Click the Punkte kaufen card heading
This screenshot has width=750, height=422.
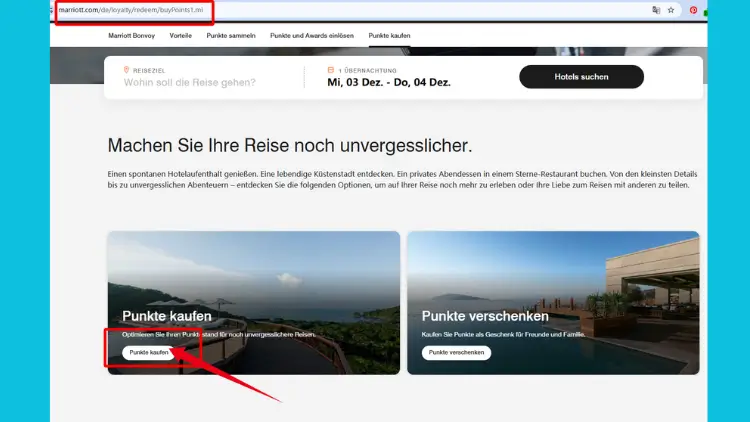click(166, 316)
